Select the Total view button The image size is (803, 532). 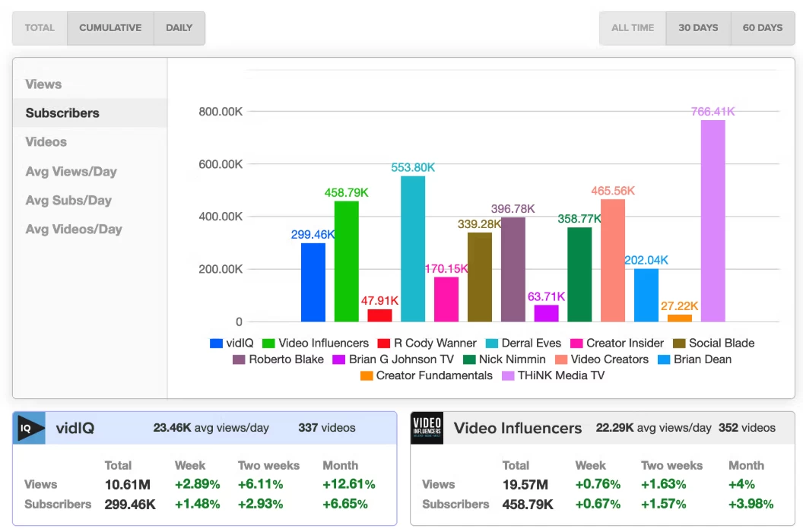click(40, 28)
